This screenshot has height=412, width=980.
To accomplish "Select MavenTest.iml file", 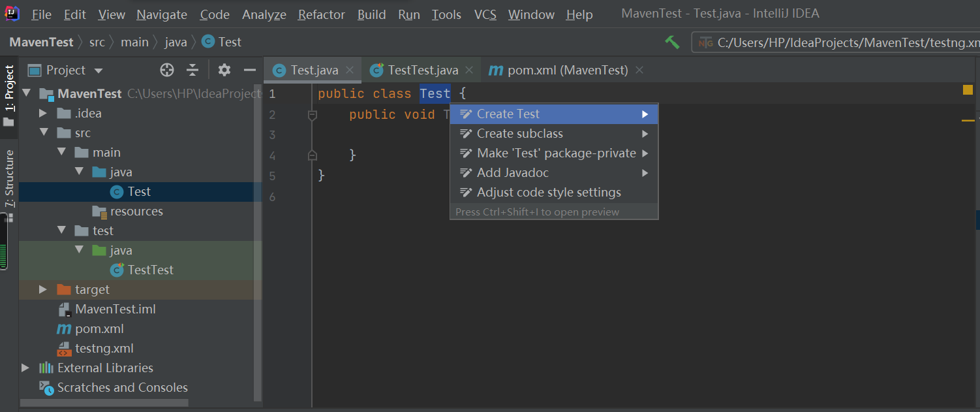I will (x=107, y=309).
